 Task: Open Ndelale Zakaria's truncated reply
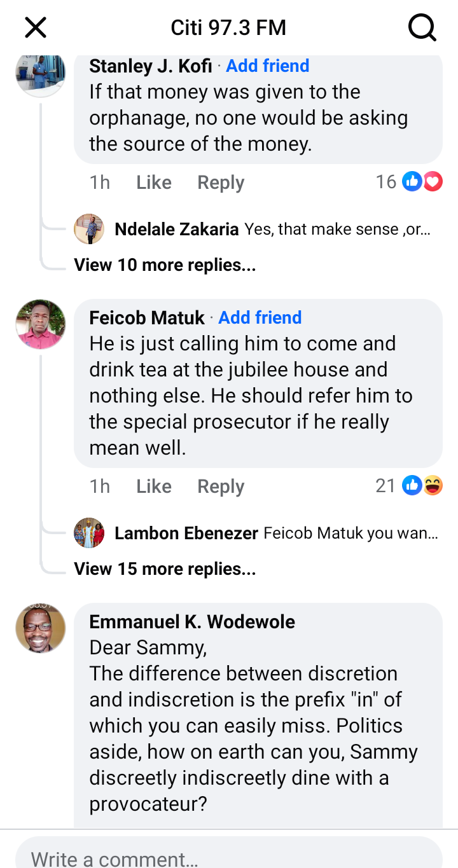click(x=337, y=229)
